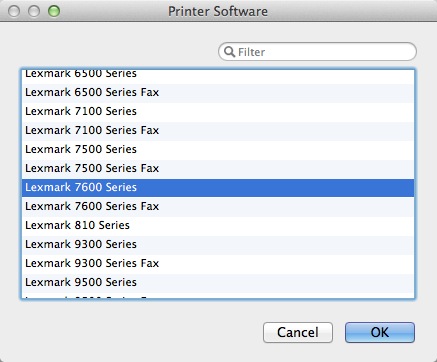This screenshot has width=437, height=362.
Task: Click the magnifying glass search icon
Action: tap(229, 52)
